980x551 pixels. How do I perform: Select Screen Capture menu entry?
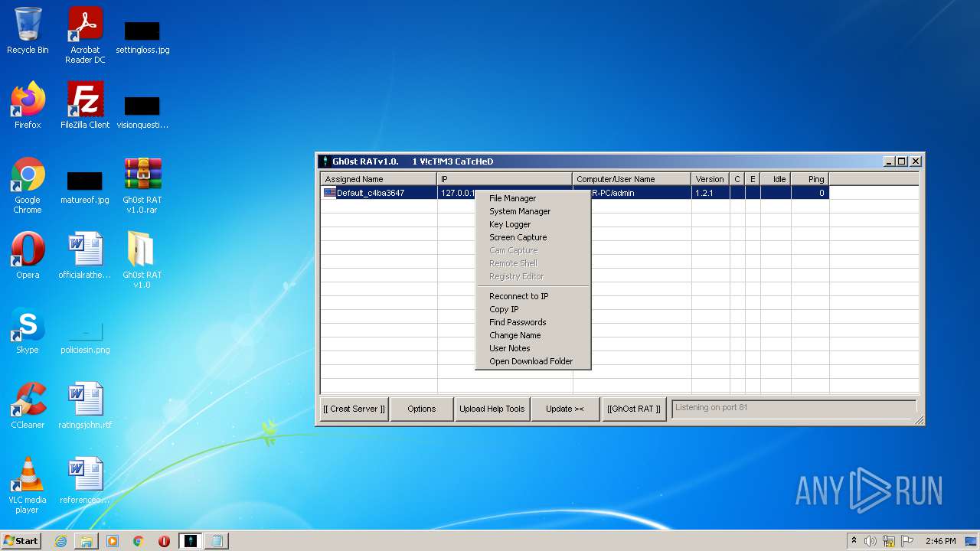click(x=533, y=237)
